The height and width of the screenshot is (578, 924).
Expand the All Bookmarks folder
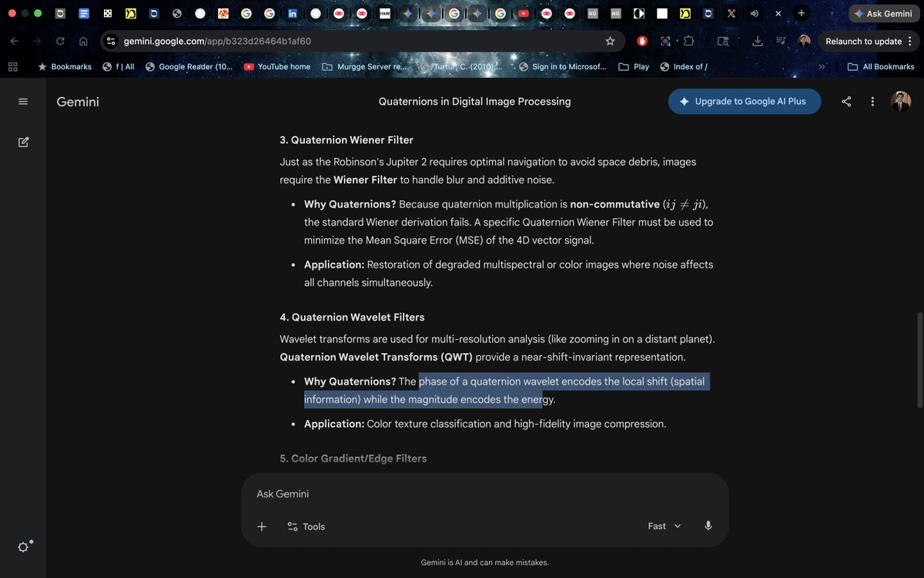[880, 67]
